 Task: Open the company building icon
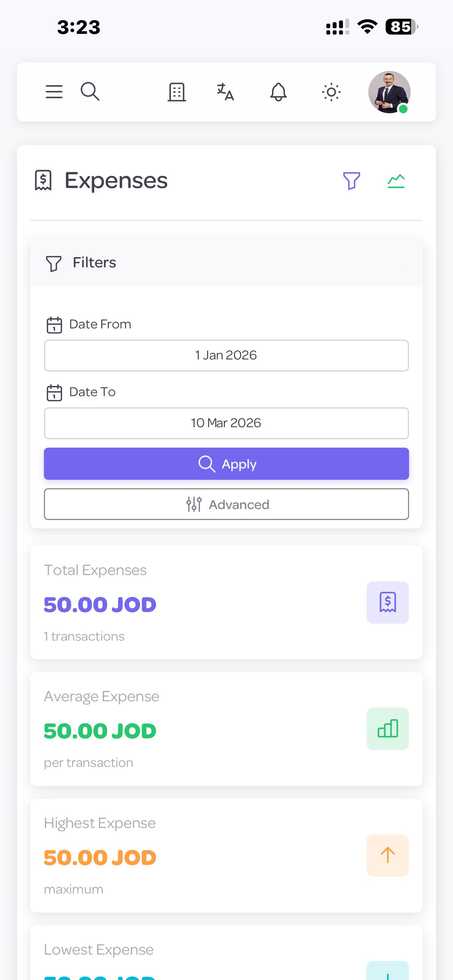coord(177,92)
